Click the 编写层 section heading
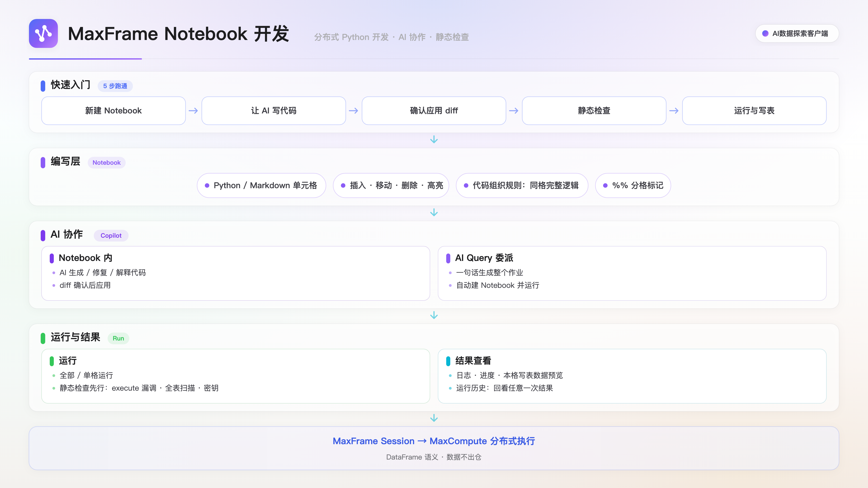The width and height of the screenshot is (868, 488). click(x=65, y=162)
